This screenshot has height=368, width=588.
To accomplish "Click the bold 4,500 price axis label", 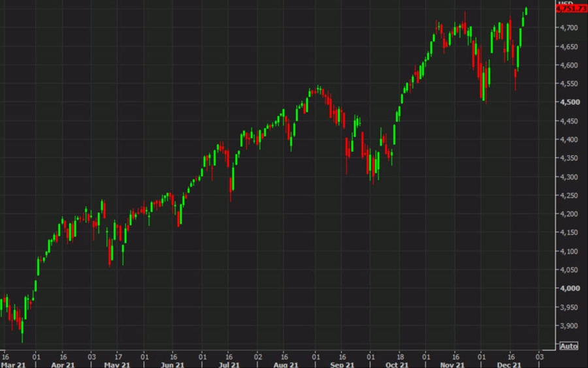I will 568,102.
